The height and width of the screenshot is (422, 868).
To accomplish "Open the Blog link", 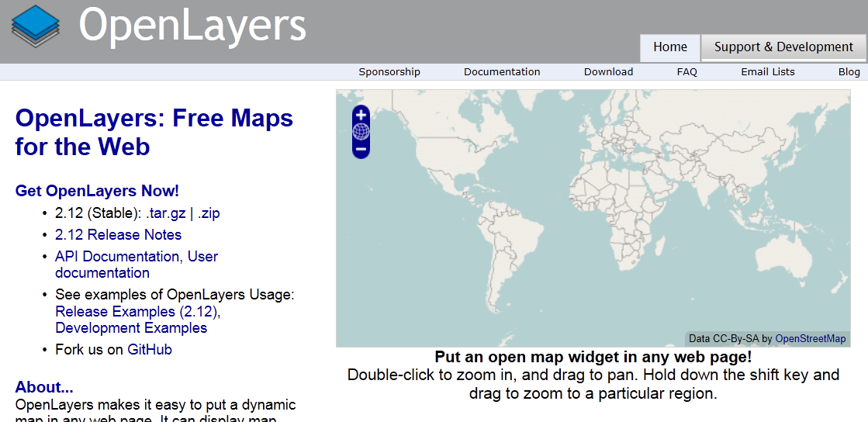I will tap(849, 72).
